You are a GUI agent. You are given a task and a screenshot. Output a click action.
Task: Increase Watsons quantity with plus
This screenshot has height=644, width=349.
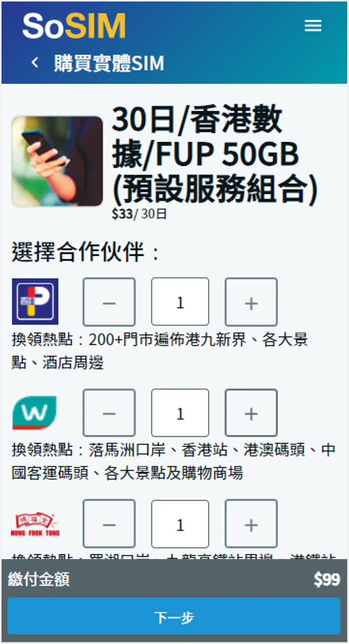pos(251,413)
